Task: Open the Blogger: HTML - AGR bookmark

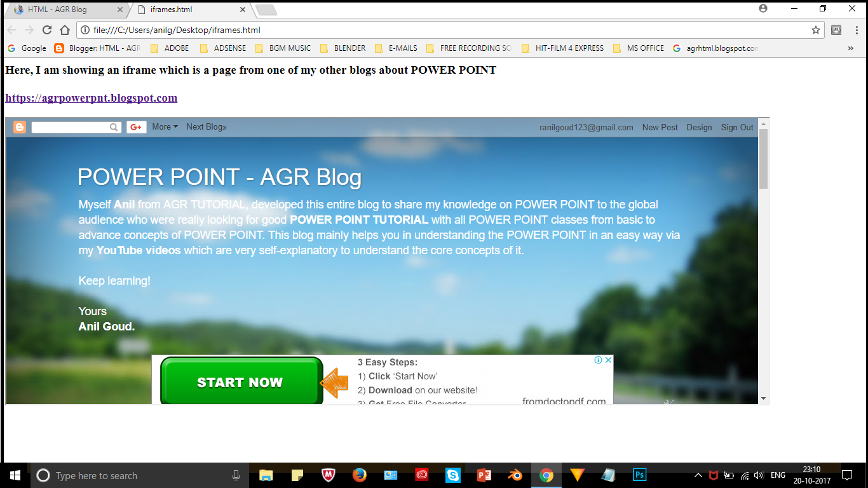Action: coord(98,48)
